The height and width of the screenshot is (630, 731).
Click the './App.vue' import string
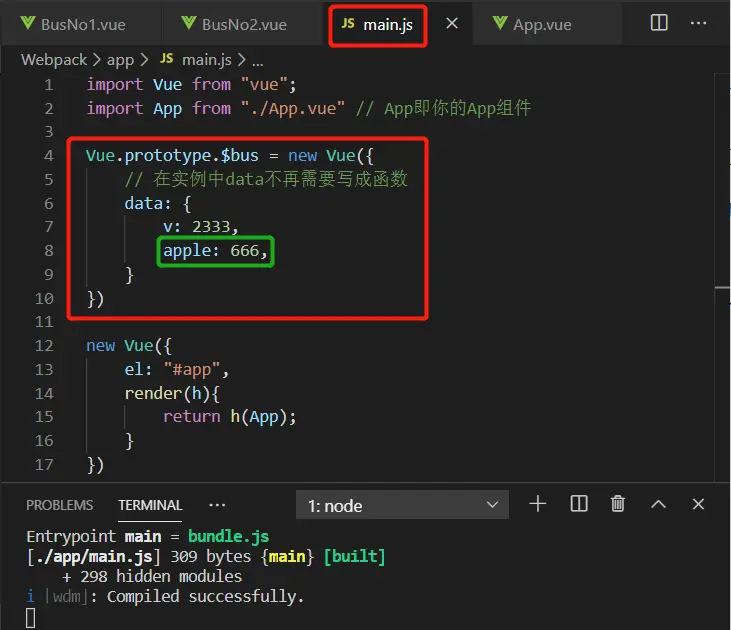click(x=293, y=109)
